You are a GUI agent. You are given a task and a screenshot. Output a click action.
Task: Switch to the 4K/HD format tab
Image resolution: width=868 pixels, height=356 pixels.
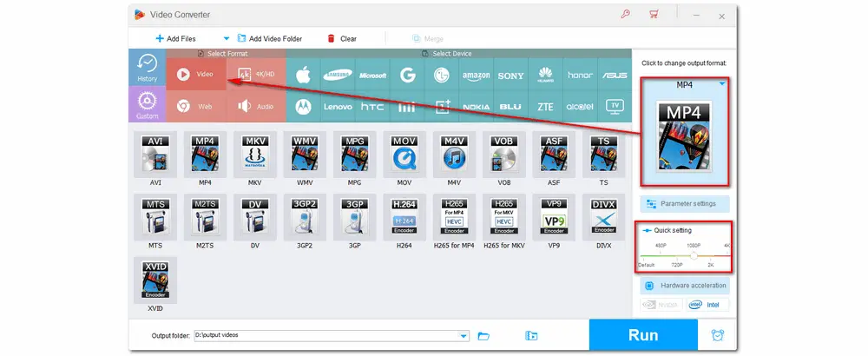coord(256,74)
